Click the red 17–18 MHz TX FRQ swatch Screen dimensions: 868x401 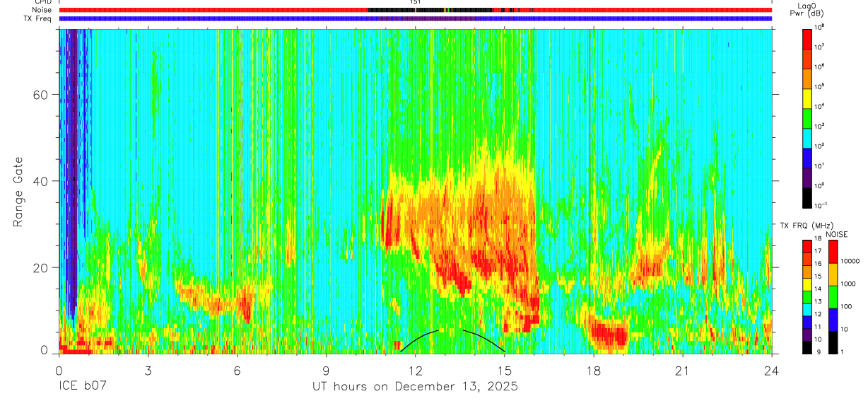(x=808, y=247)
